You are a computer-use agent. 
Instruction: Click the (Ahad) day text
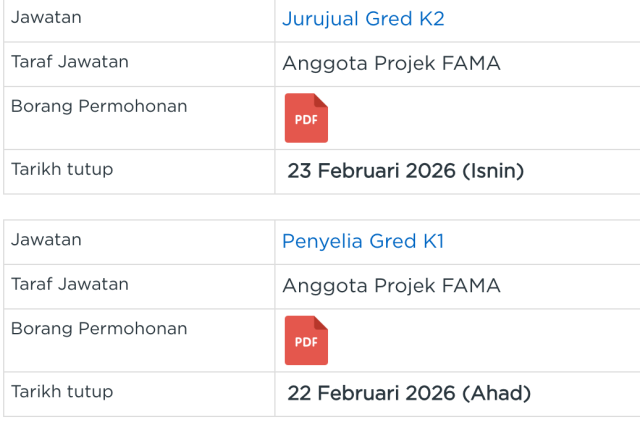(x=496, y=393)
